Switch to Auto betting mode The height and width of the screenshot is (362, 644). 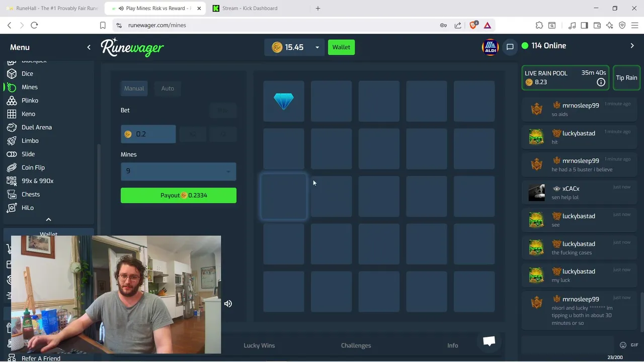click(168, 88)
